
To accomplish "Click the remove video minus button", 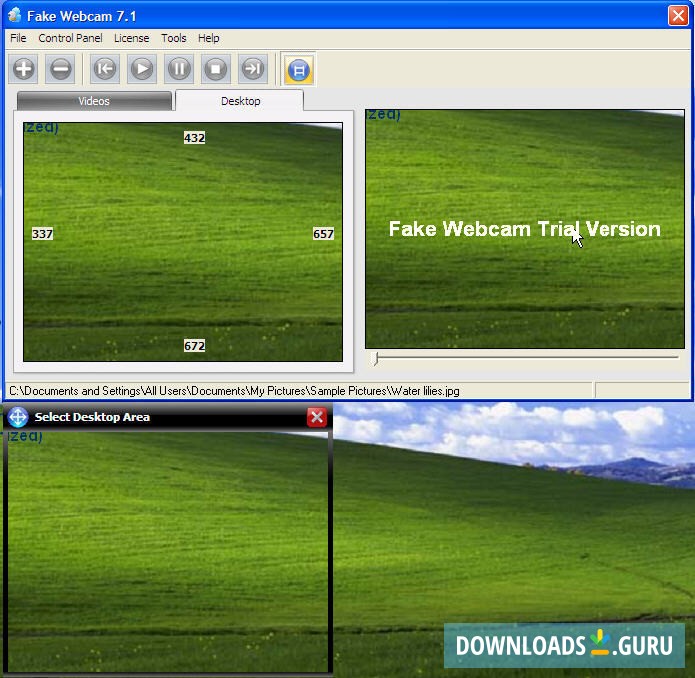I will coord(60,69).
